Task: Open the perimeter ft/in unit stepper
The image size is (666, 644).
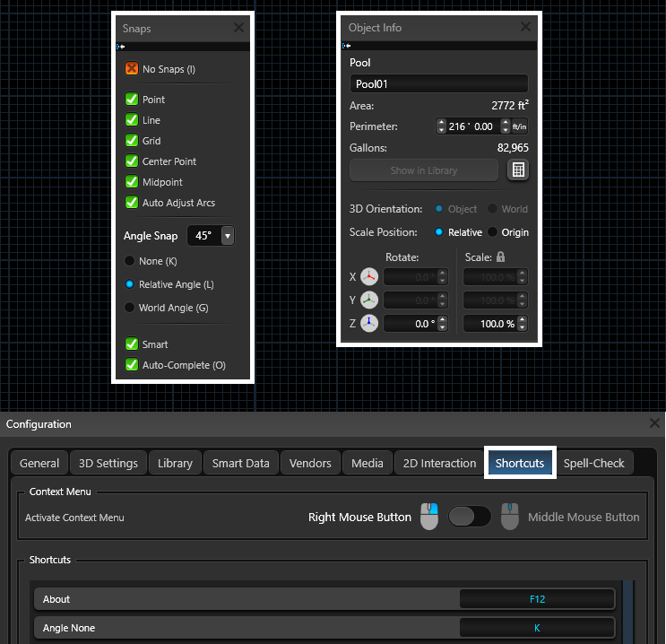Action: [506, 126]
